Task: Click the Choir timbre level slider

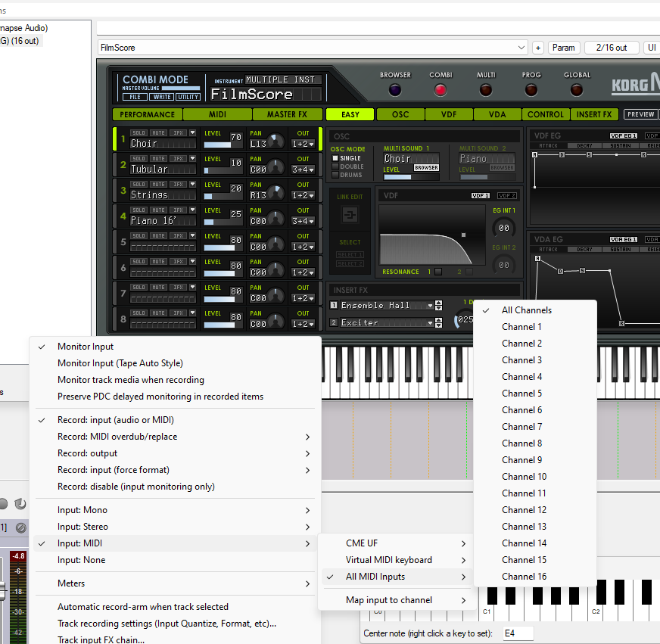Action: pyautogui.click(x=217, y=145)
